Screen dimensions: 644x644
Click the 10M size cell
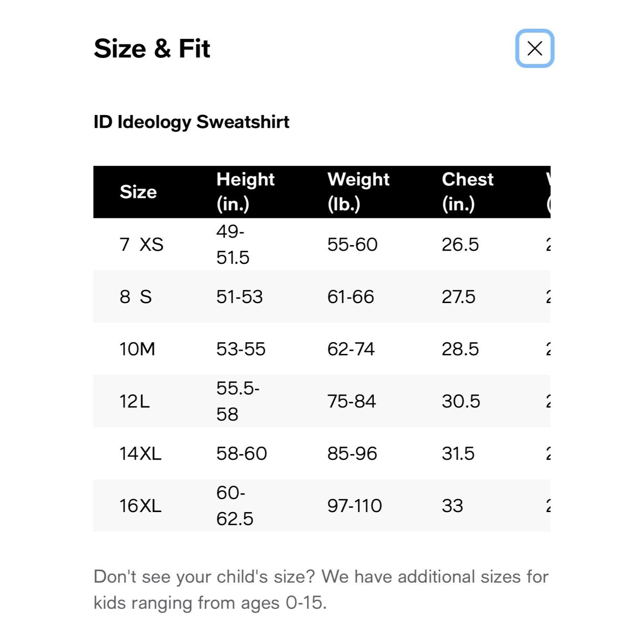[137, 349]
